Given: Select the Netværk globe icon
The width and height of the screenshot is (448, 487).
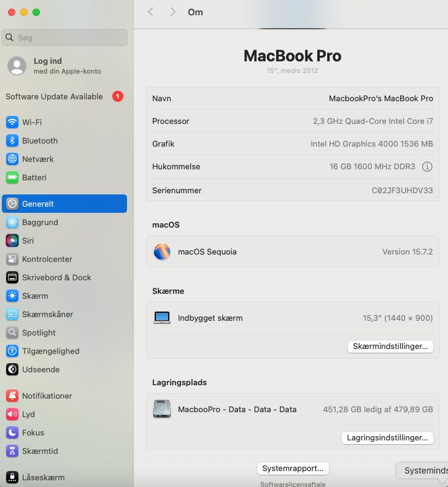Looking at the screenshot, I should (x=12, y=159).
